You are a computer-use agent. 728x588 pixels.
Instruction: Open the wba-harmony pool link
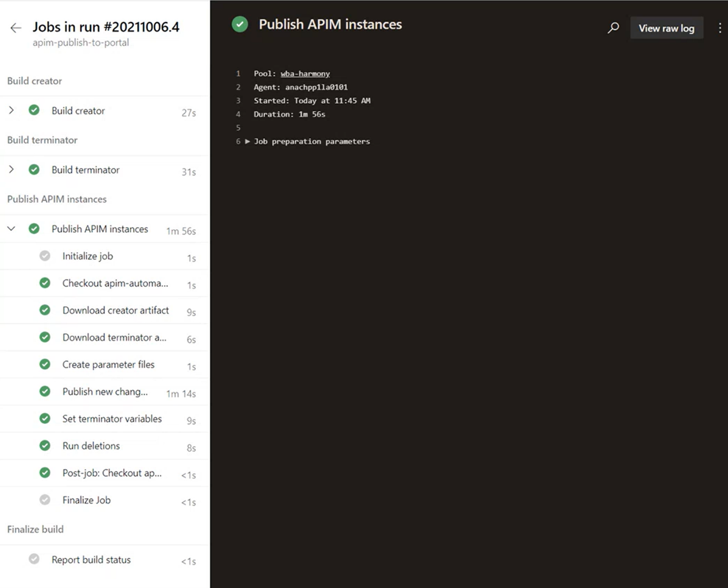click(x=305, y=74)
